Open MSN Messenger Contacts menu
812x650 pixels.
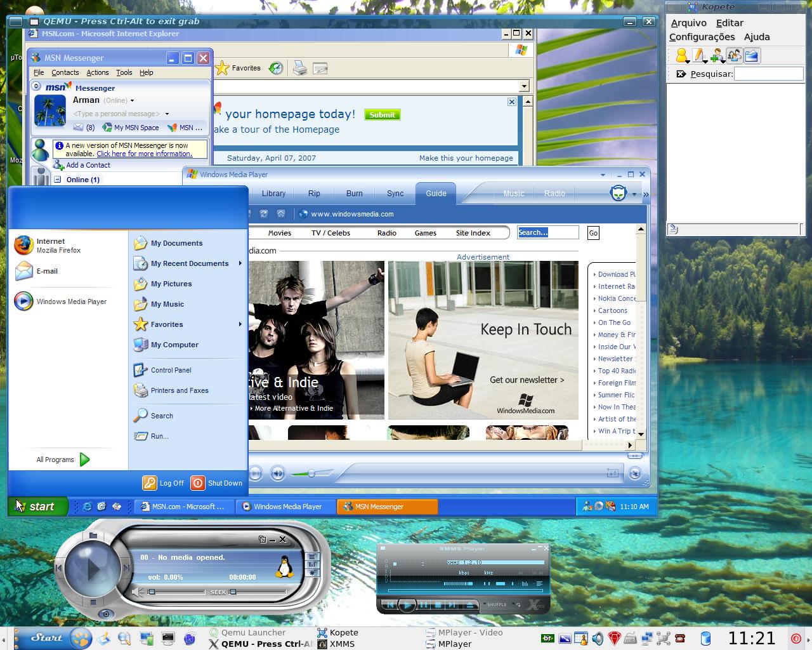pyautogui.click(x=65, y=72)
